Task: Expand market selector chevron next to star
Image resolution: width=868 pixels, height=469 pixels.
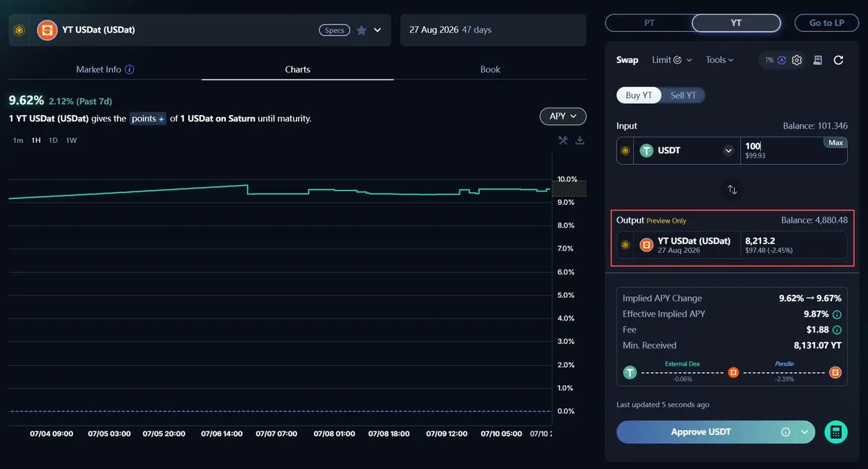Action: pos(378,30)
